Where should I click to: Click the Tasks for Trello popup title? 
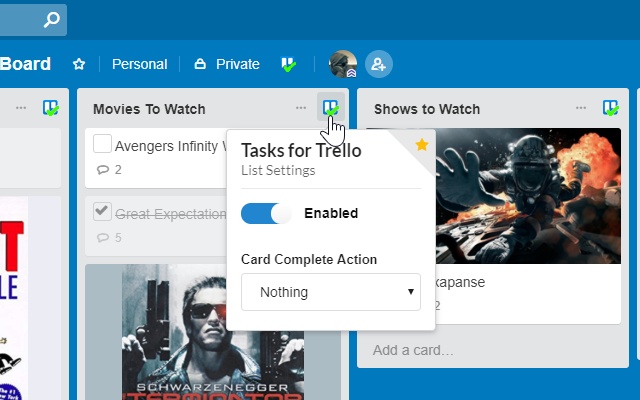pyautogui.click(x=301, y=151)
